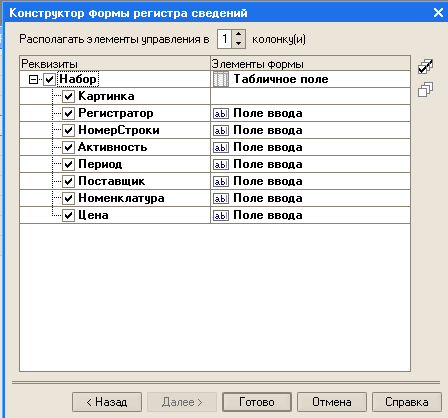Click the input field icon for Номенклатура
Viewport: 448px width, 418px height.
(x=221, y=198)
